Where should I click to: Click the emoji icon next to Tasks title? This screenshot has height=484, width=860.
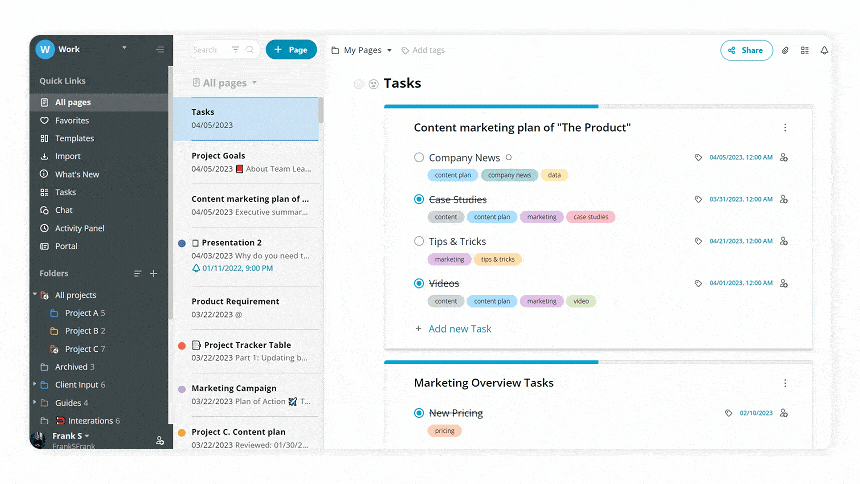[x=374, y=84]
